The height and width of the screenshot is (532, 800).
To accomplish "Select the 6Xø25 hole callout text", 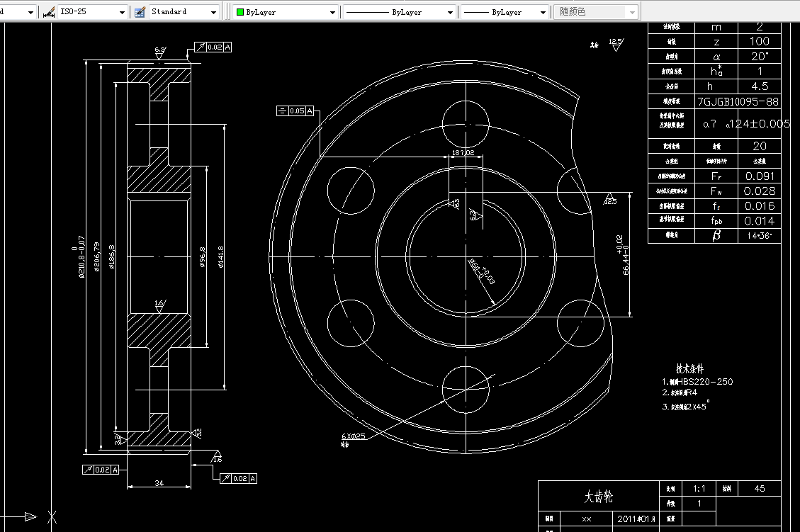I will tap(353, 436).
